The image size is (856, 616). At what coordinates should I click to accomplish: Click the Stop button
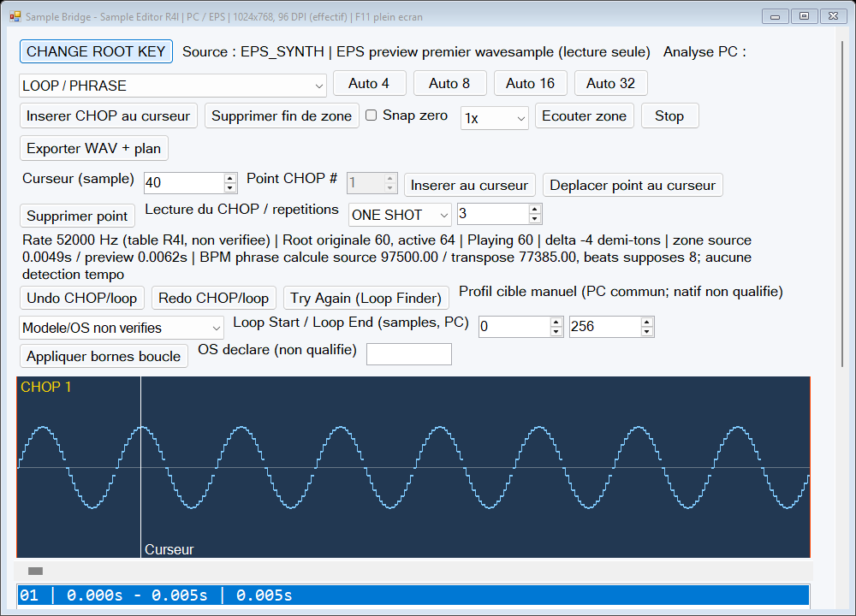669,115
